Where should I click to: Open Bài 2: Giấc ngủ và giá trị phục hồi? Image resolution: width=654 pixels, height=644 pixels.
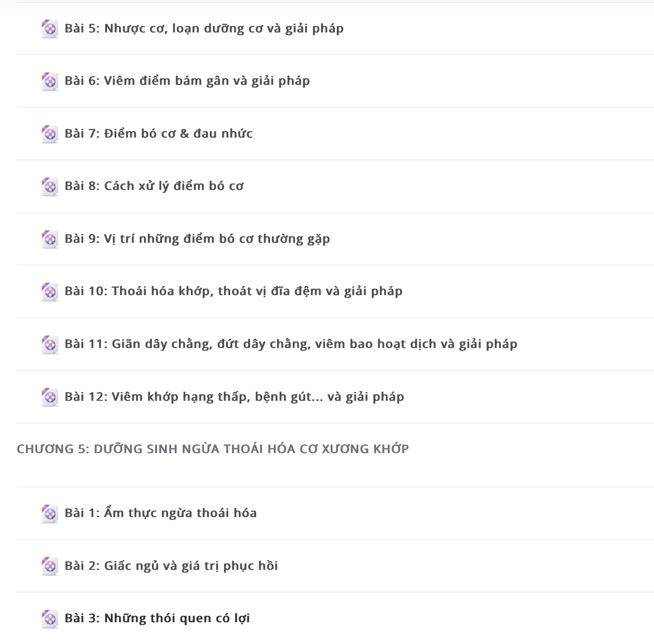coord(171,566)
